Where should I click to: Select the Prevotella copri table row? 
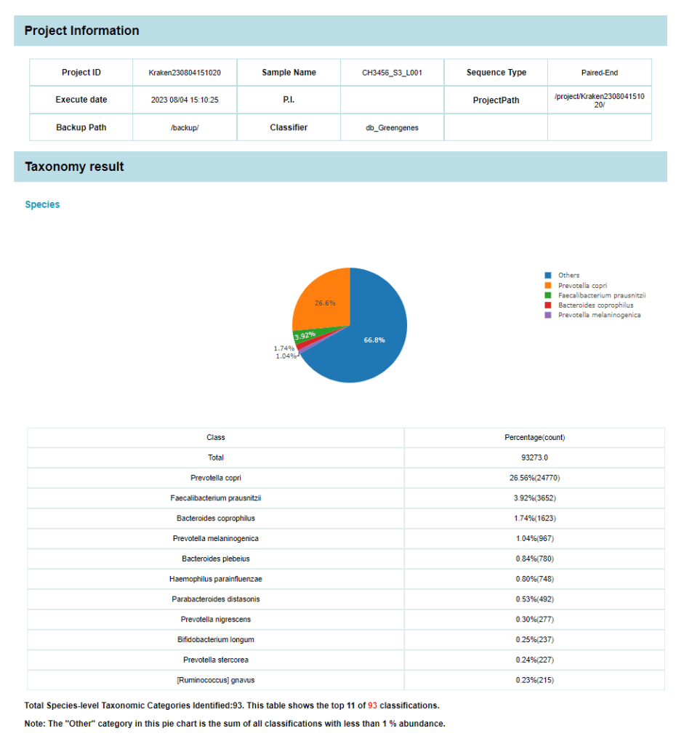pyautogui.click(x=216, y=478)
